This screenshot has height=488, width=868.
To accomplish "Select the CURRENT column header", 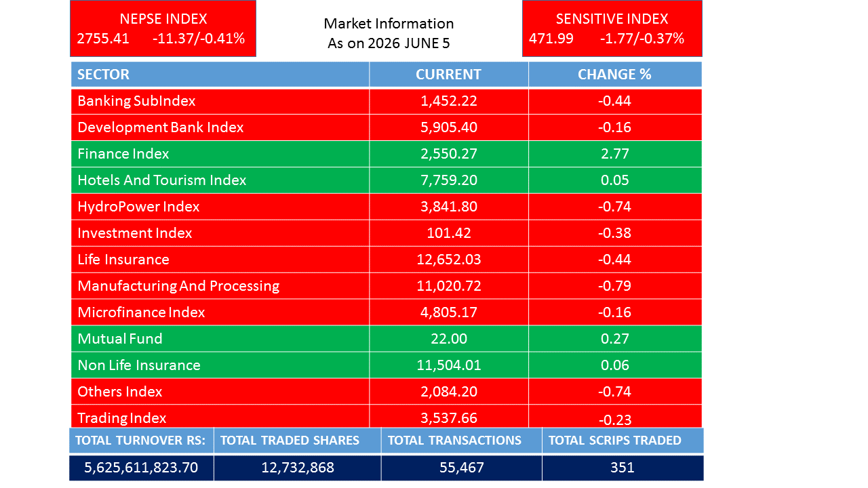I will tap(449, 75).
